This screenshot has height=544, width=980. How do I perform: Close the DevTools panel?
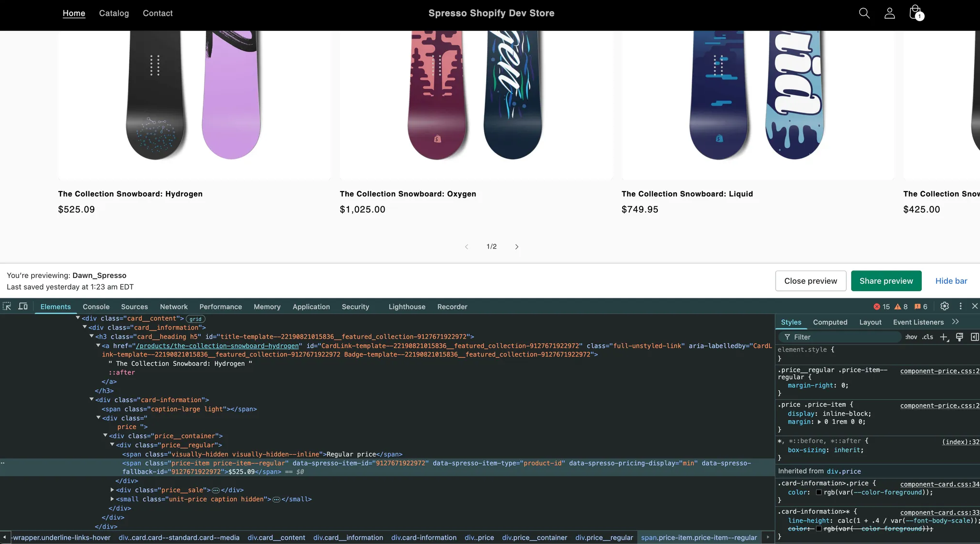pyautogui.click(x=975, y=306)
